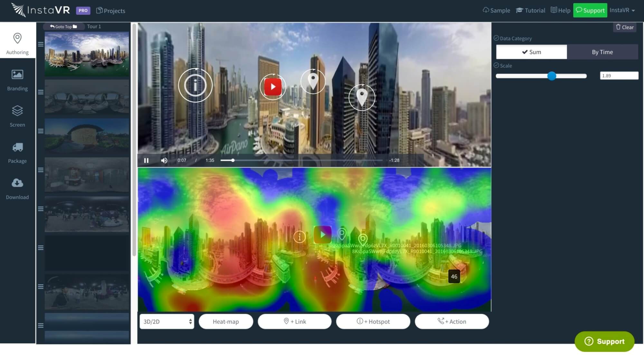Click the Download panel icon
This screenshot has height=355, width=644.
point(17,183)
